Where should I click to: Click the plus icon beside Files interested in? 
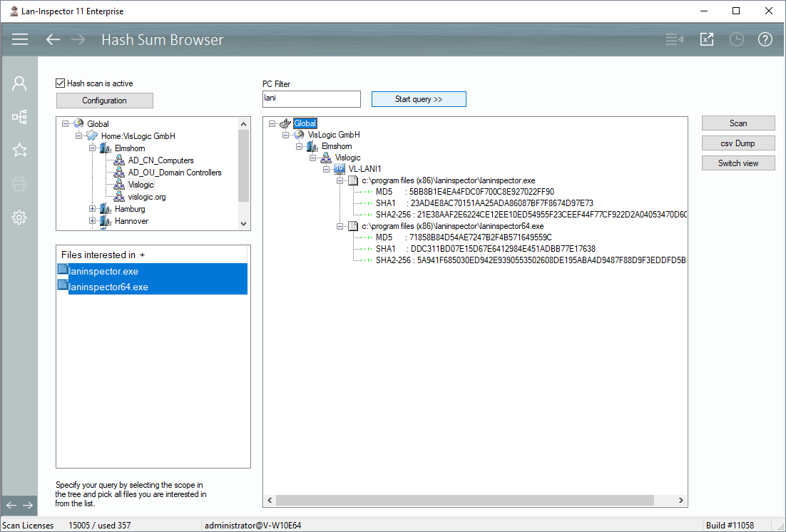142,255
